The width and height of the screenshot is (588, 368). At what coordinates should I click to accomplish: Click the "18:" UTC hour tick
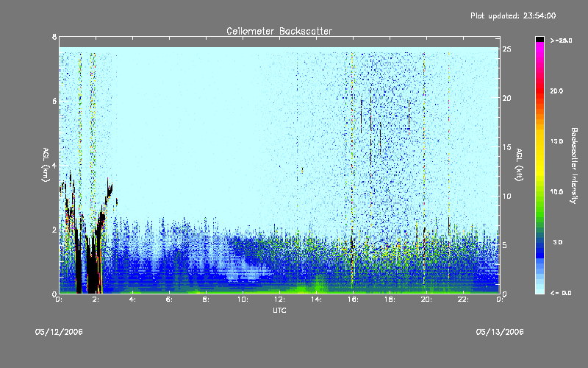point(390,300)
